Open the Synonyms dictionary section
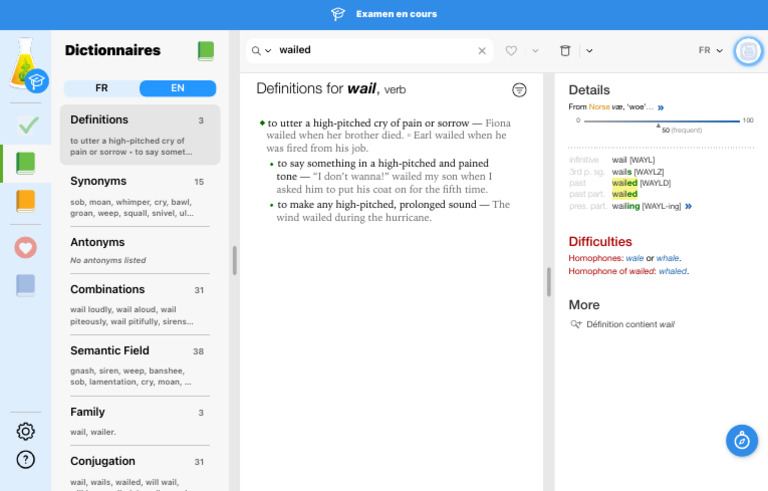 point(140,196)
